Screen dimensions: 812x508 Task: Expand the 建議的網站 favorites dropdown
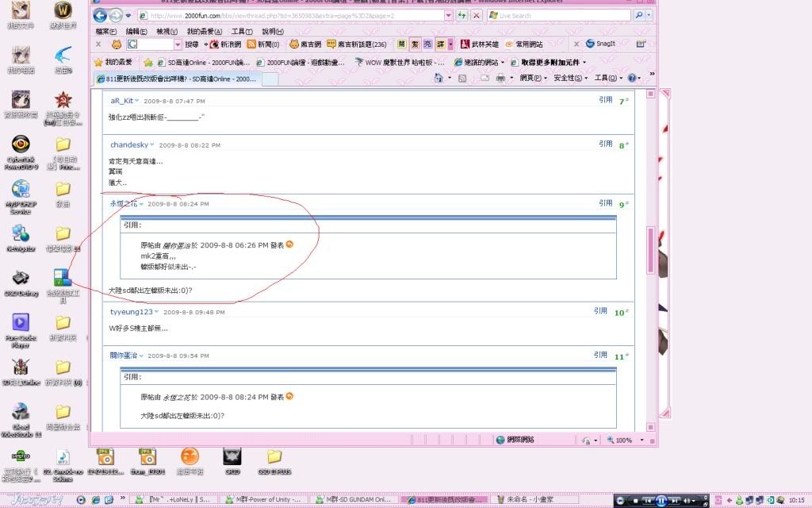coord(503,62)
